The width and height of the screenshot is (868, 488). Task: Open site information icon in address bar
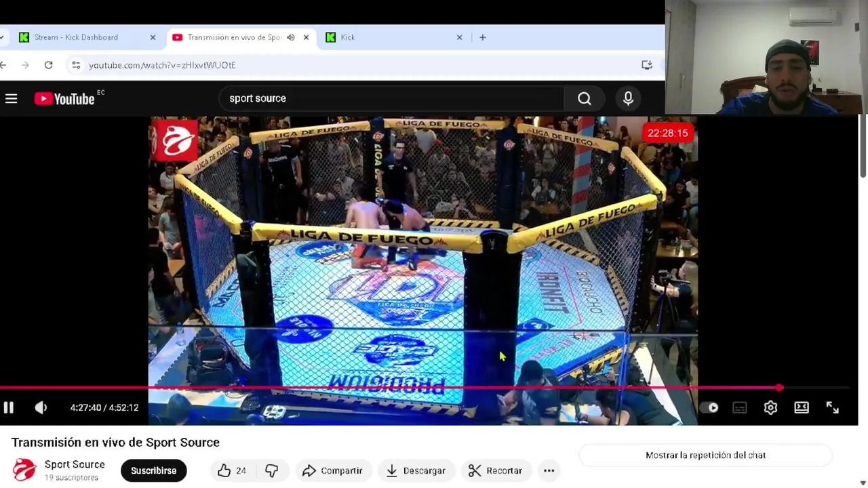76,65
